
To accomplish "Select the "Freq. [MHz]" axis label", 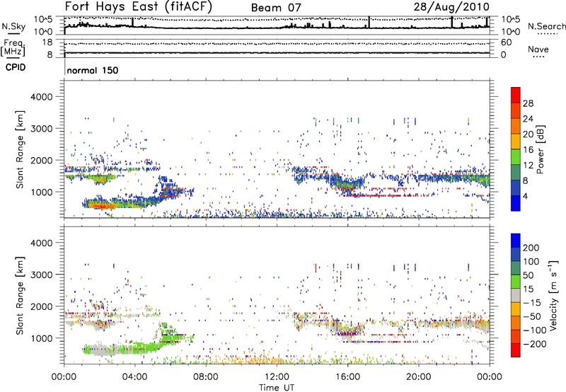I will click(x=13, y=47).
